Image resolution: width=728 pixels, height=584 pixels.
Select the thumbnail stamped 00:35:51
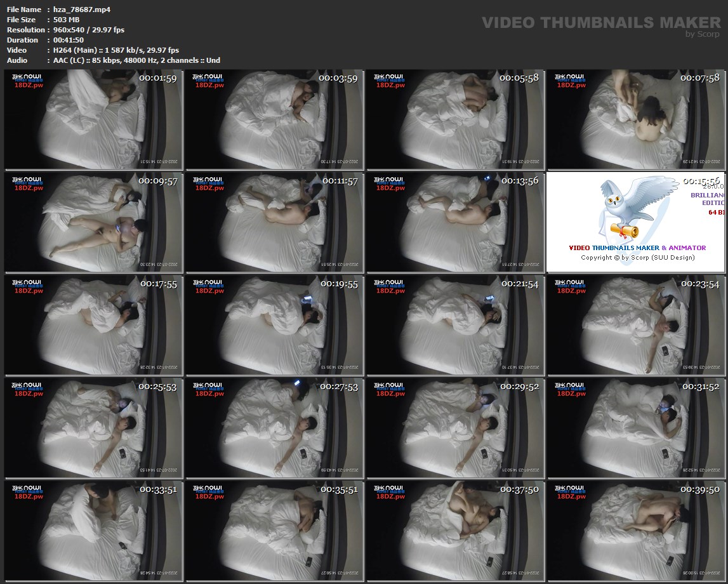(x=274, y=531)
